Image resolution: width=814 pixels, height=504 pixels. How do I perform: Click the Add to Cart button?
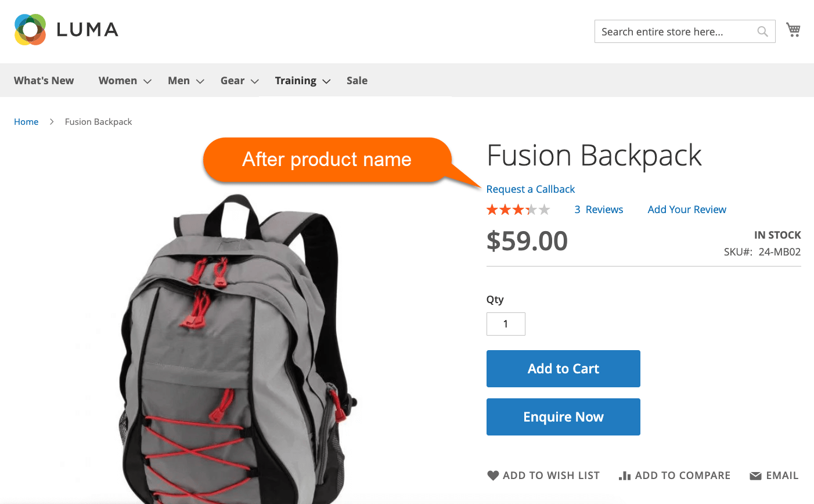[563, 369]
